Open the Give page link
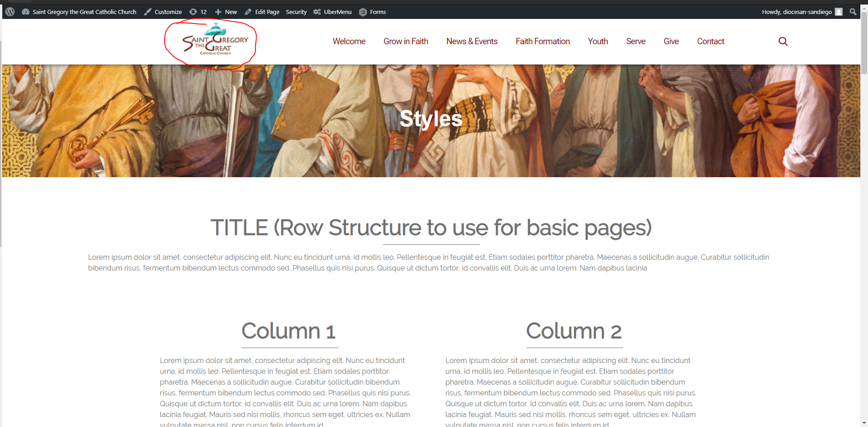The height and width of the screenshot is (427, 868). (x=671, y=41)
